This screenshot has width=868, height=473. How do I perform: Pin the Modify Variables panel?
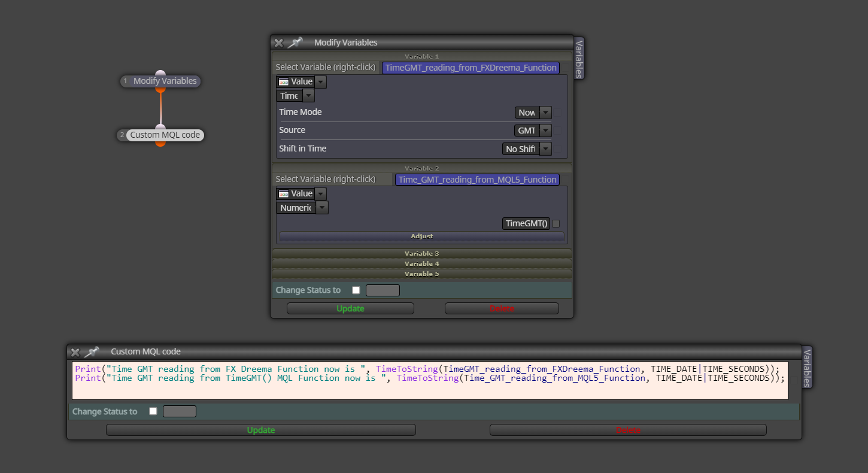(295, 43)
